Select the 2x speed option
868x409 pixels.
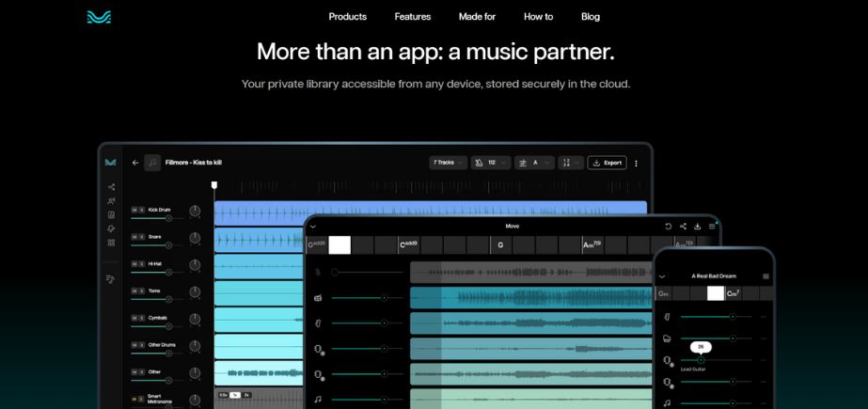[x=246, y=395]
